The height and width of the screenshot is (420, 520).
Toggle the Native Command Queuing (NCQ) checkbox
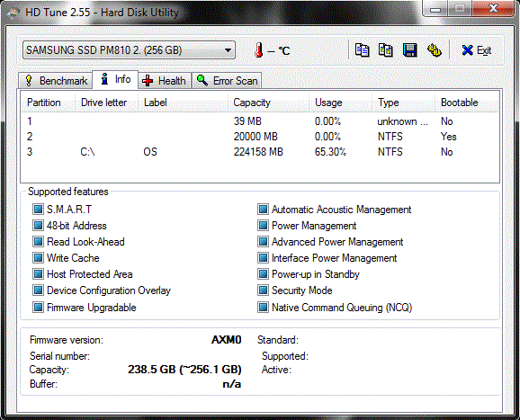pos(263,307)
